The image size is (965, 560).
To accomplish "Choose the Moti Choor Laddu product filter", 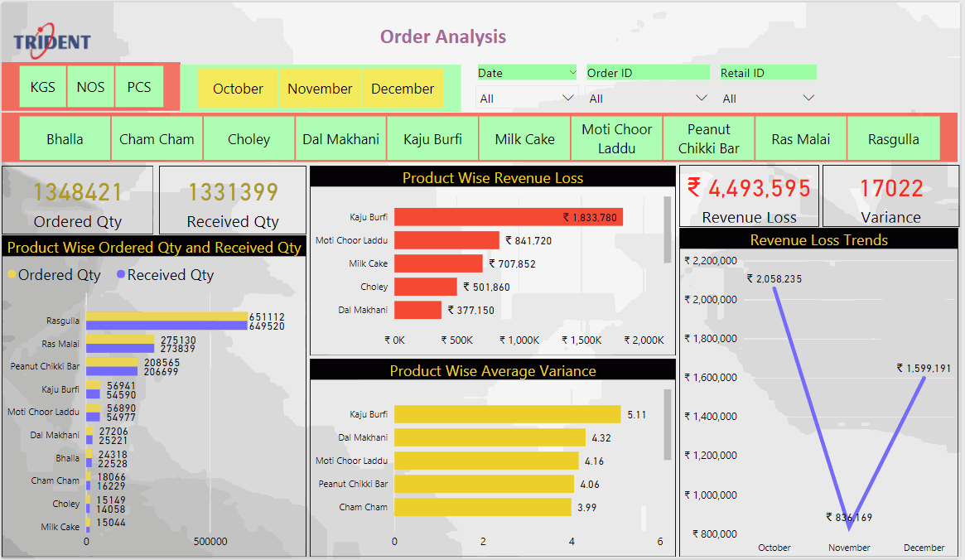I will pos(616,139).
